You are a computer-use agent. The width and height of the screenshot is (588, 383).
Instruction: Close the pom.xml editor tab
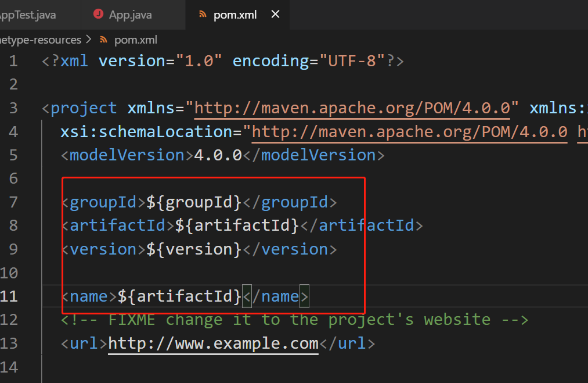276,14
